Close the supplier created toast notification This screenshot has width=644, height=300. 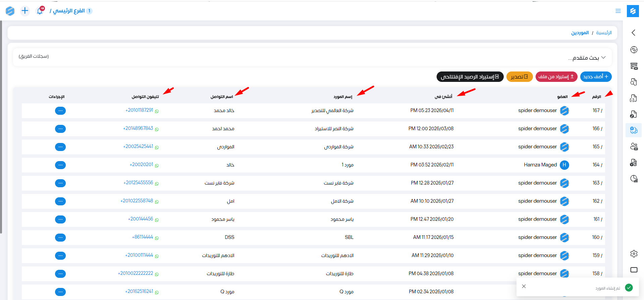click(524, 286)
